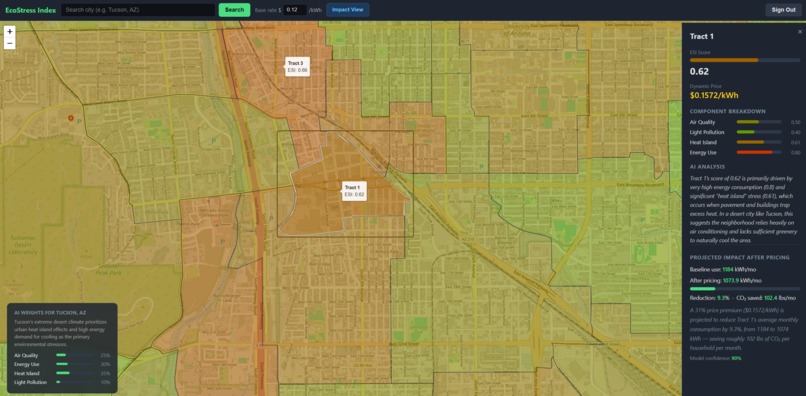The height and width of the screenshot is (396, 806).
Task: Click the dynamic price "$0.1572/kWh"
Action: (x=714, y=96)
